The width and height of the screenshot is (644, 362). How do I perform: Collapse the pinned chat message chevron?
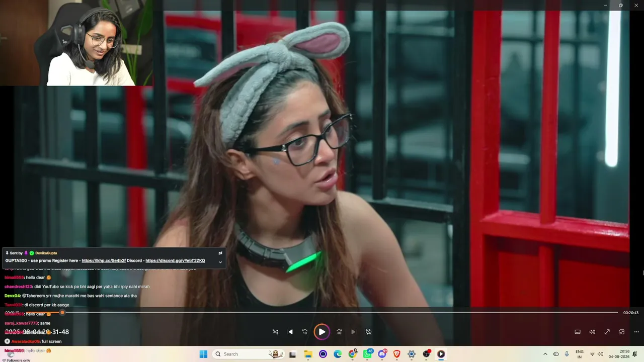click(220, 262)
